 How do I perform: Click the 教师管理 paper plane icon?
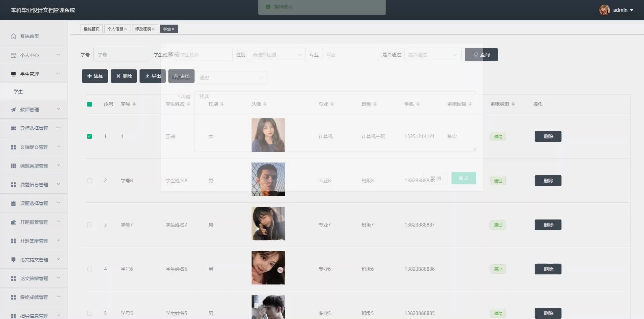coord(13,110)
